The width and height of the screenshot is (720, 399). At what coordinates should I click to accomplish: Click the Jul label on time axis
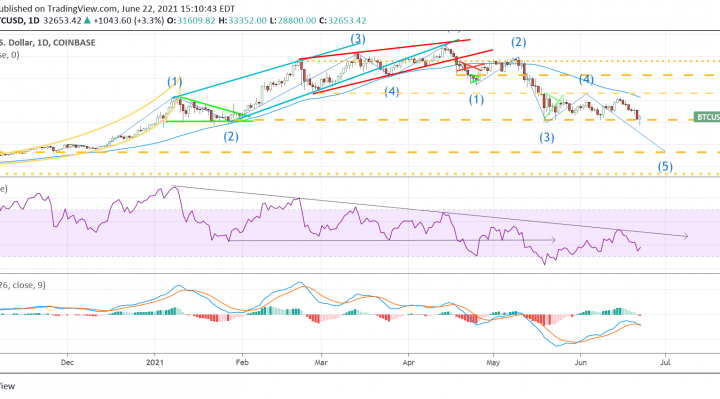[665, 362]
